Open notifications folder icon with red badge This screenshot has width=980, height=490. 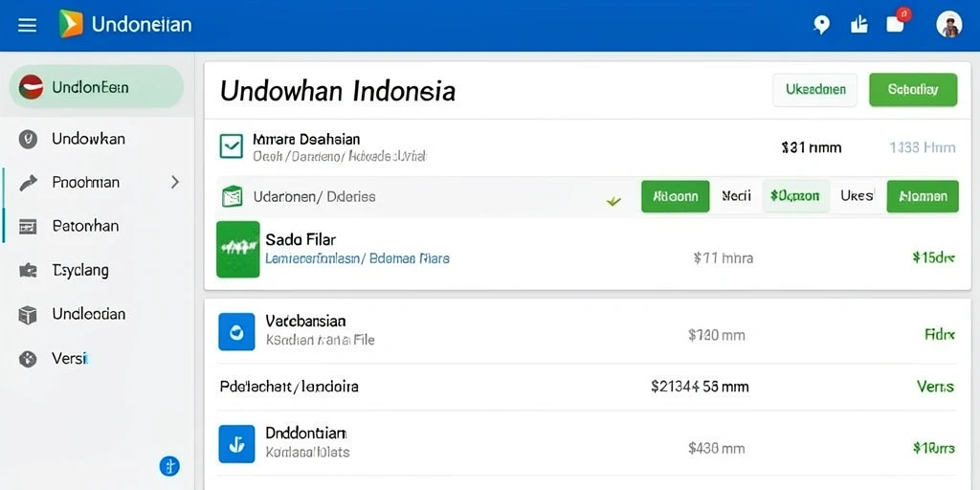coord(897,22)
